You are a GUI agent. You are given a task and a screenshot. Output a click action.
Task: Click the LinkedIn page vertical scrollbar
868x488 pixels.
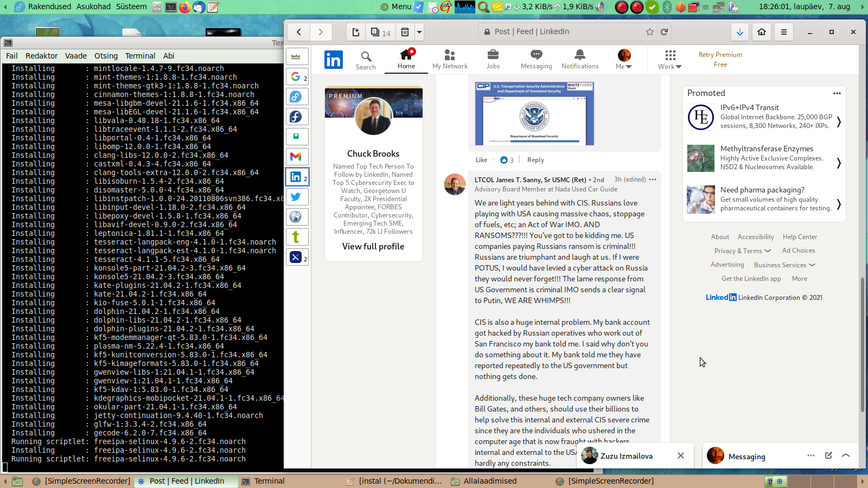pyautogui.click(x=863, y=345)
